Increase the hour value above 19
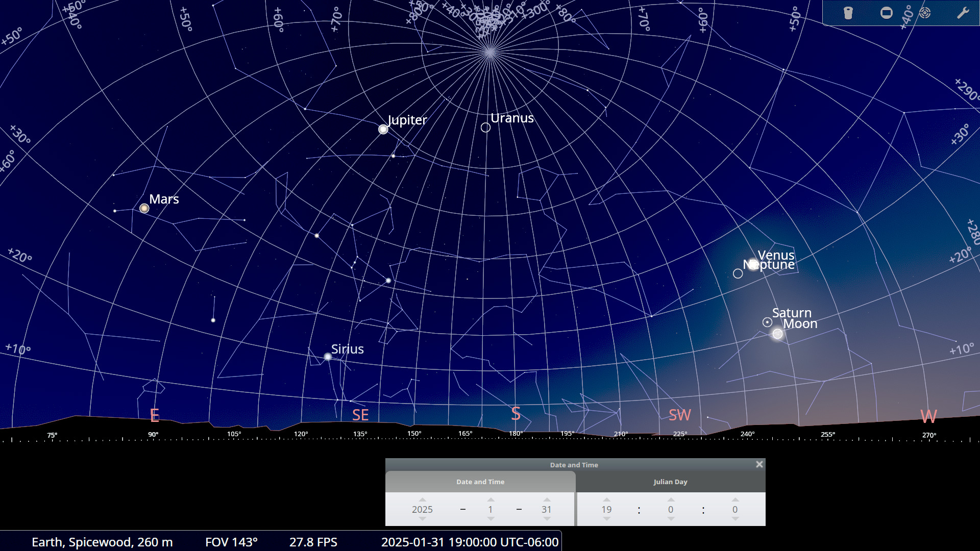Screen dimensions: 980x551 point(606,500)
